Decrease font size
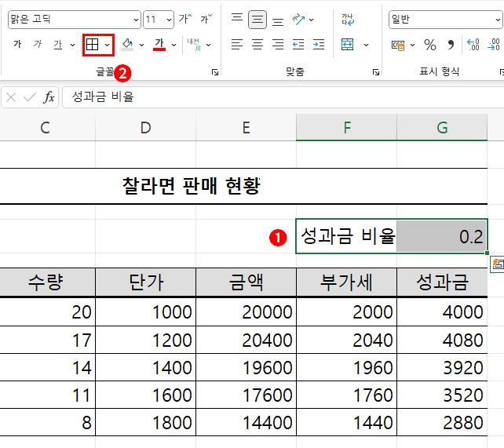504x448 pixels. pyautogui.click(x=206, y=19)
